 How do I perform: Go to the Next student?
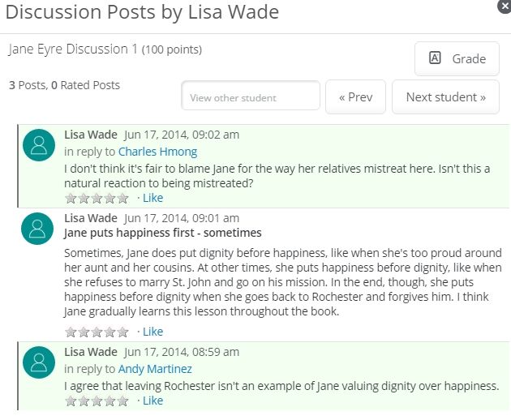tap(445, 96)
